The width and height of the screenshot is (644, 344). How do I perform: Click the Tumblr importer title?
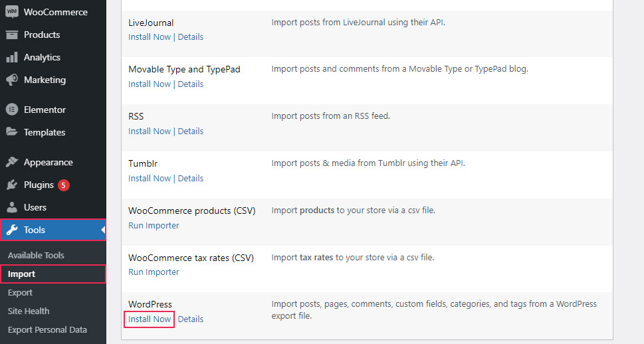[x=143, y=164]
